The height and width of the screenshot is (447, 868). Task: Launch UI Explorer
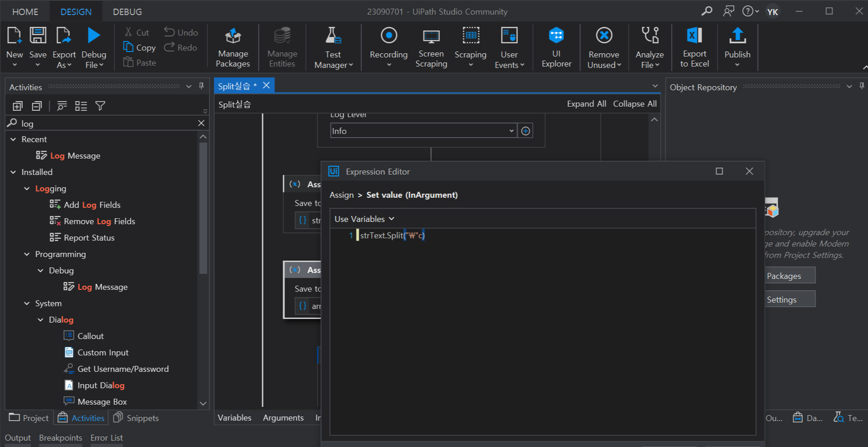556,47
